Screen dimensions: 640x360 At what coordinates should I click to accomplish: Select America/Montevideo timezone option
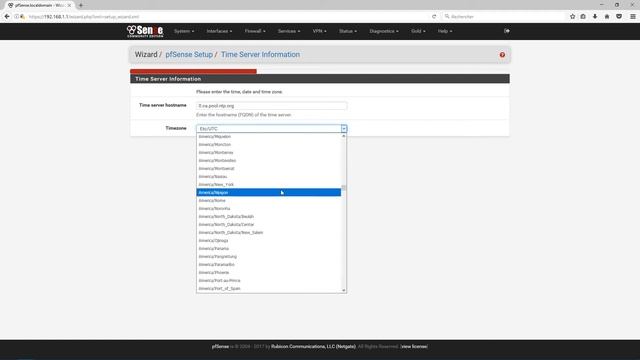269,160
